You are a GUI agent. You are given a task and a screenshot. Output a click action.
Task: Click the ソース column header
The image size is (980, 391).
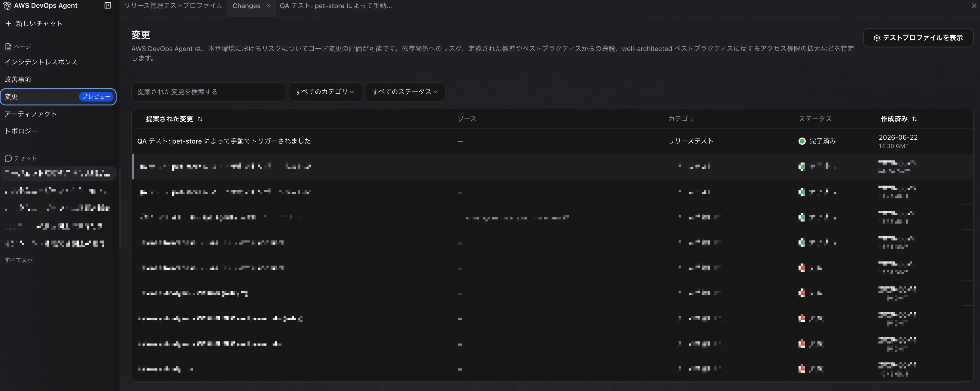[x=467, y=119]
